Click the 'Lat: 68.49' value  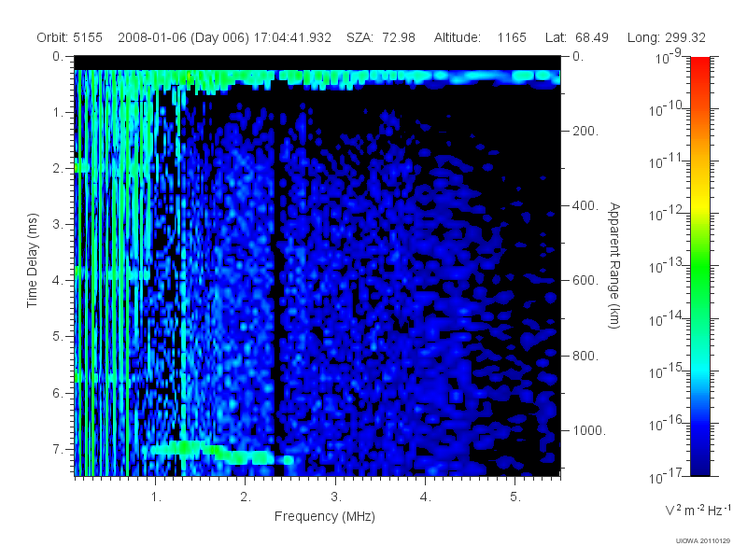coord(577,37)
